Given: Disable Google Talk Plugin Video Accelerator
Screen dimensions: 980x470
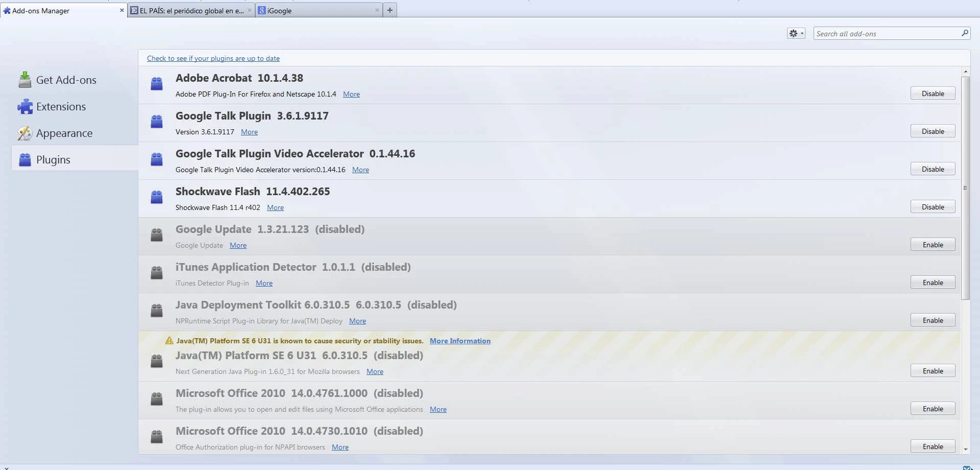Looking at the screenshot, I should point(933,169).
